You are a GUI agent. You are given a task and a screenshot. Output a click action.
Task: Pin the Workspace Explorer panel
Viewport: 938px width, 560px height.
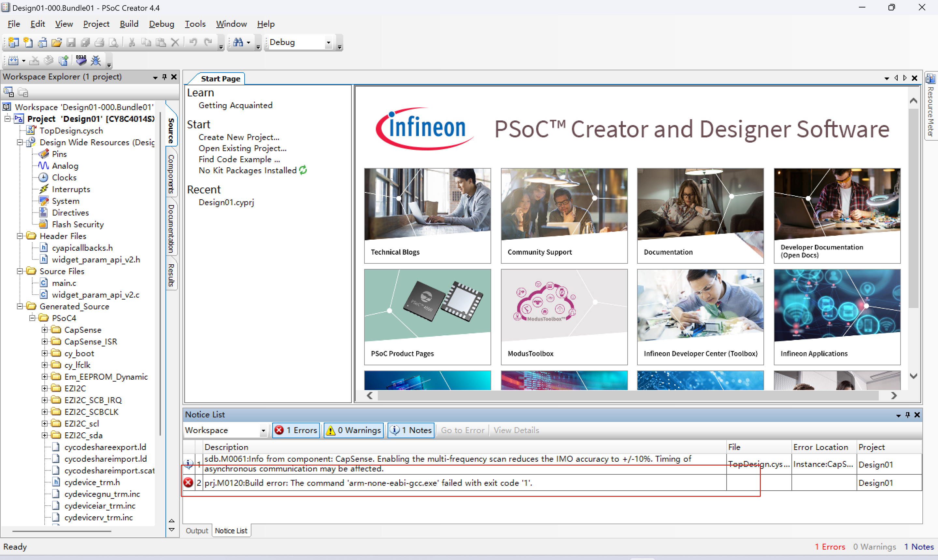click(x=164, y=77)
